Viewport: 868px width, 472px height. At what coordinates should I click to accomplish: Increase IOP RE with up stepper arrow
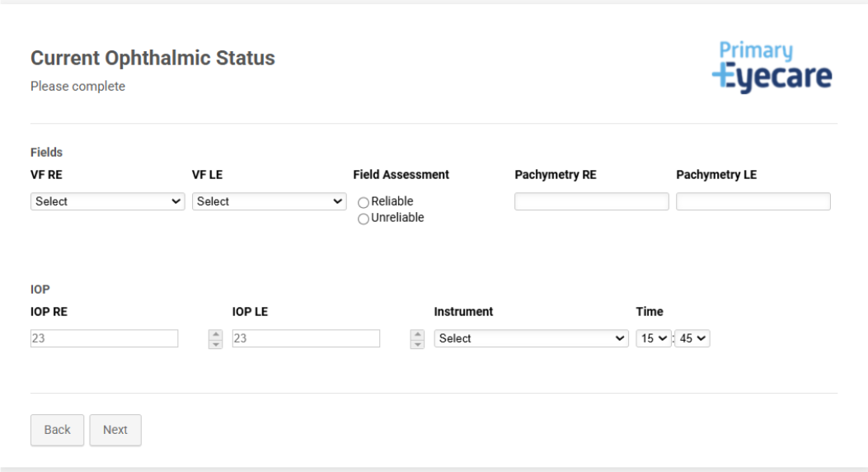click(x=215, y=335)
